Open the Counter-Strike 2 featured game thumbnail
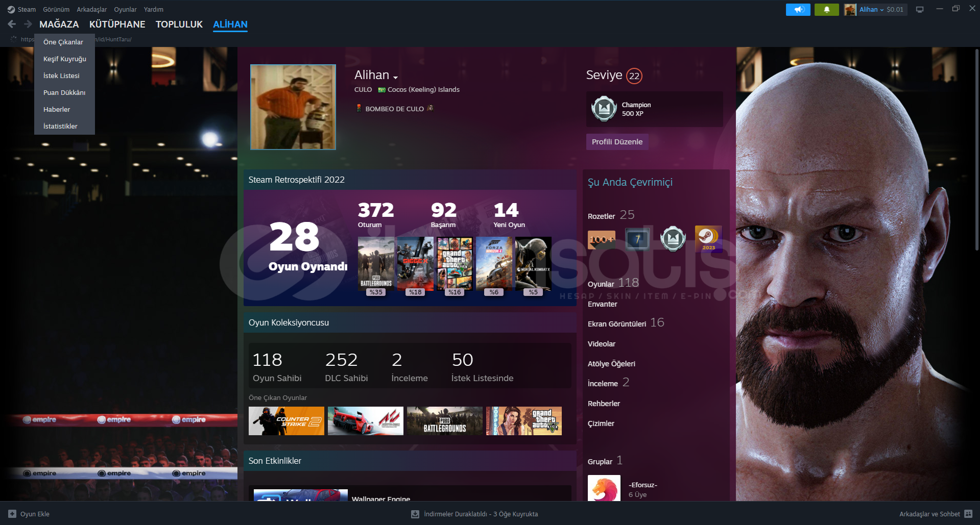The height and width of the screenshot is (525, 980). (x=286, y=421)
